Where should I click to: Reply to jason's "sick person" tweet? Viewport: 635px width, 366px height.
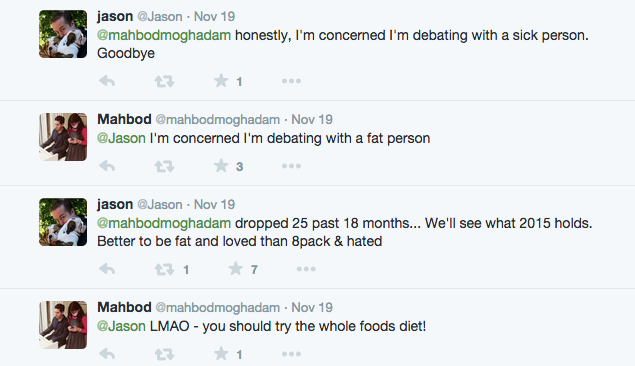pos(107,81)
